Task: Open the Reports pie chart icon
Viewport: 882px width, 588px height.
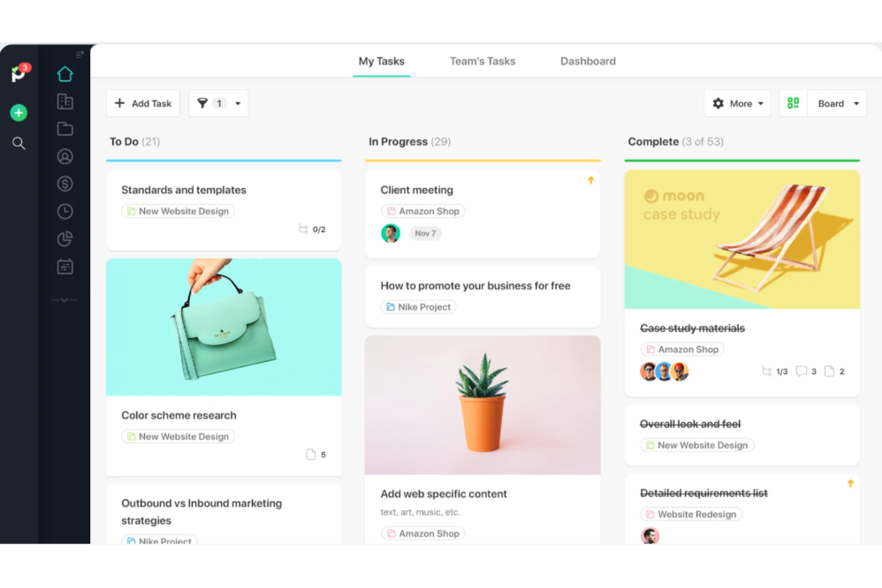Action: [x=65, y=238]
